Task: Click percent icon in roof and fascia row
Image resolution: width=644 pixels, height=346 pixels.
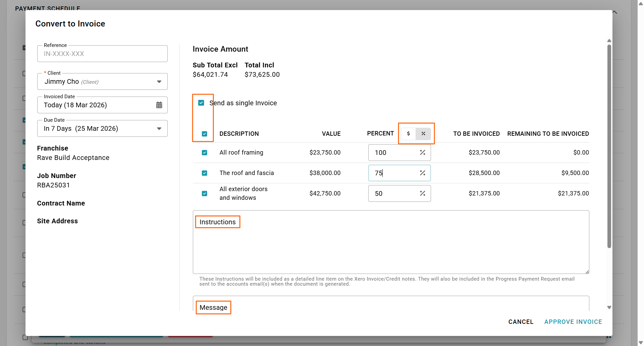Action: pos(422,173)
